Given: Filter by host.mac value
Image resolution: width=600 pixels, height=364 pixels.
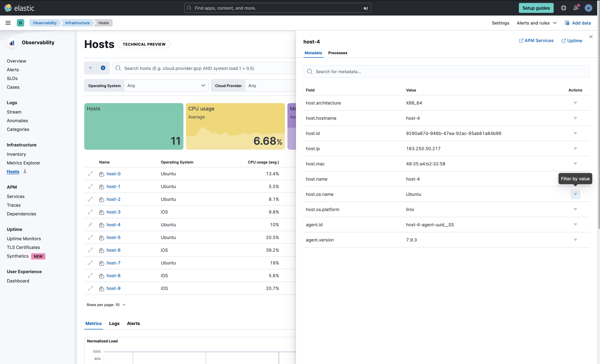Looking at the screenshot, I should click(x=575, y=164).
